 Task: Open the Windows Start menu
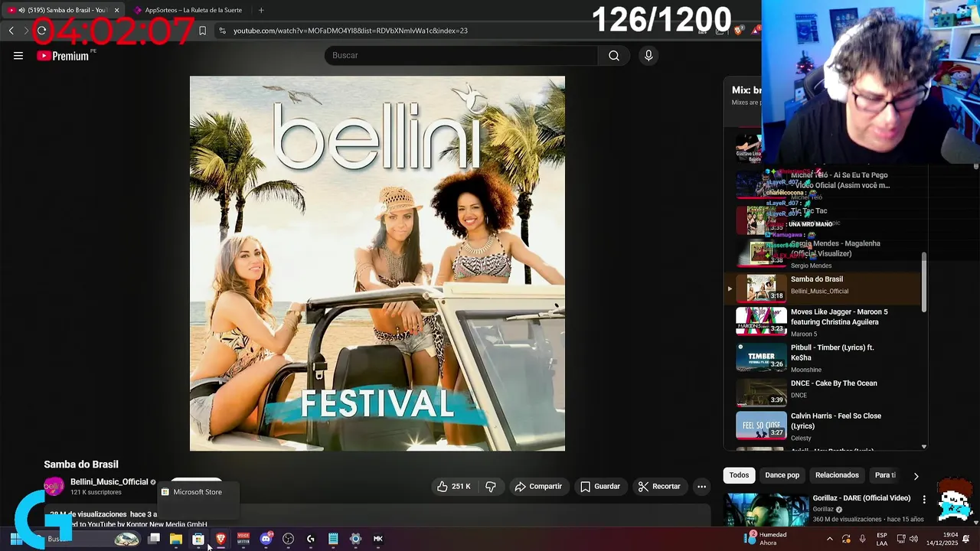point(15,539)
